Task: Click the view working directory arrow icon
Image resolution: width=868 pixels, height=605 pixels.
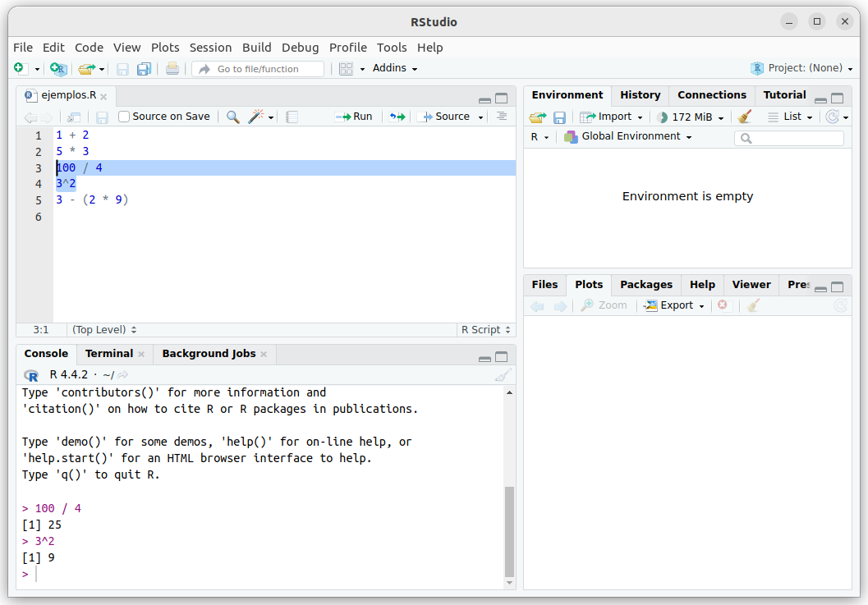Action: coord(123,374)
